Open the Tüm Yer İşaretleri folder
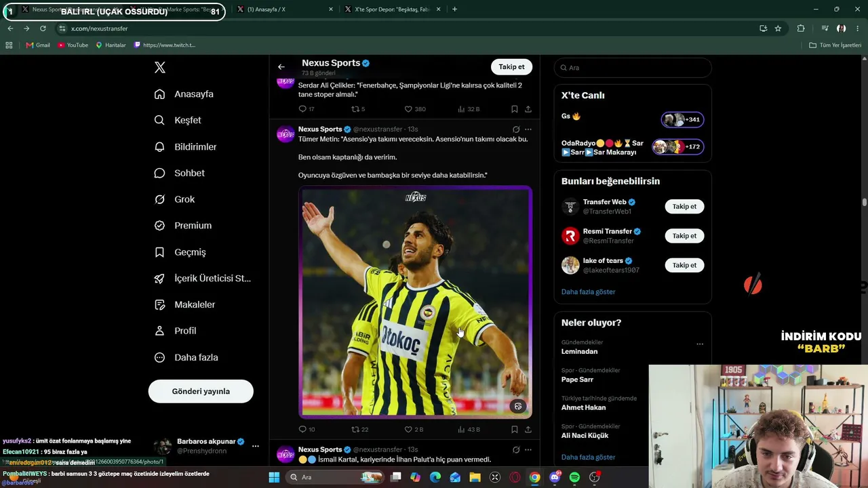Image resolution: width=868 pixels, height=488 pixels. tap(835, 45)
